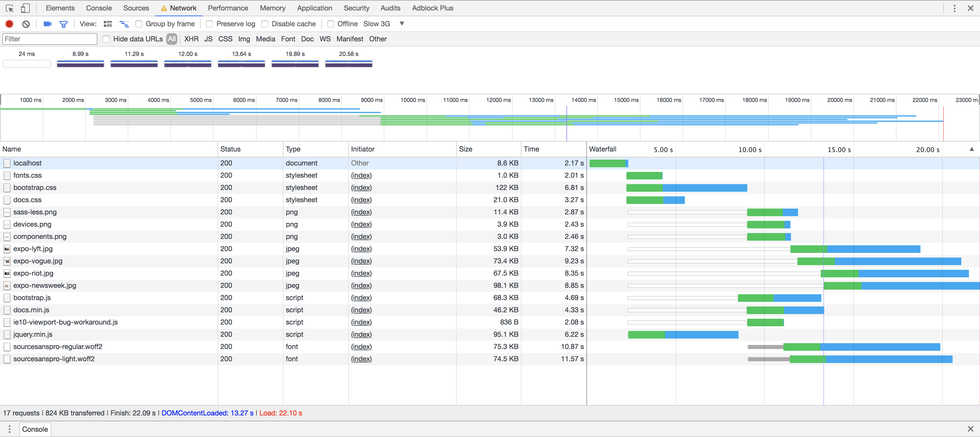Image resolution: width=980 pixels, height=437 pixels.
Task: Switch to large request rows view icon
Action: [x=108, y=24]
